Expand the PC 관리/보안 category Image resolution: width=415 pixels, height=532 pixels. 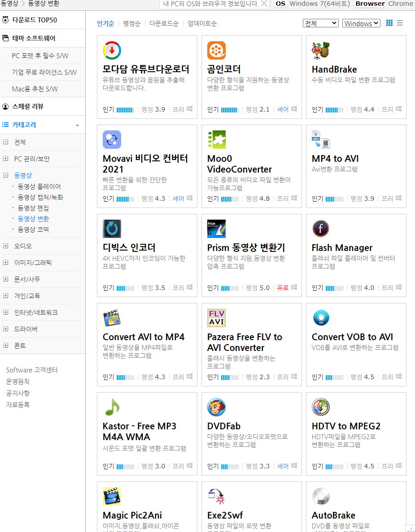5,159
